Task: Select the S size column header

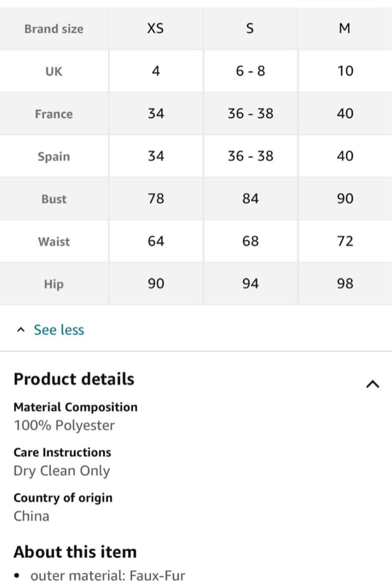Action: click(x=250, y=29)
